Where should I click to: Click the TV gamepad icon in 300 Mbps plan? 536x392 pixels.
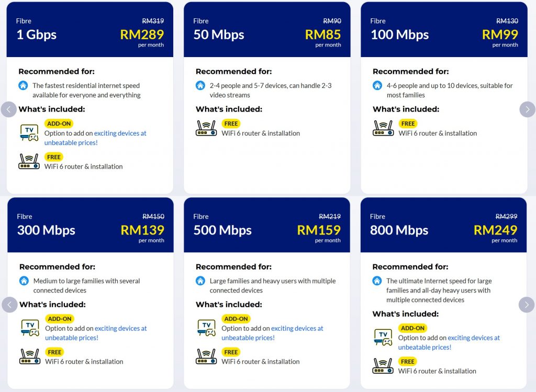coord(30,328)
